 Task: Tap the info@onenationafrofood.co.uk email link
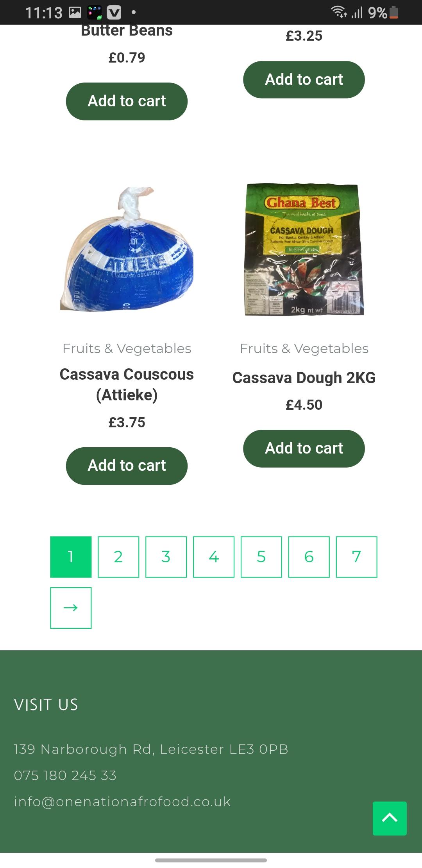click(x=122, y=802)
